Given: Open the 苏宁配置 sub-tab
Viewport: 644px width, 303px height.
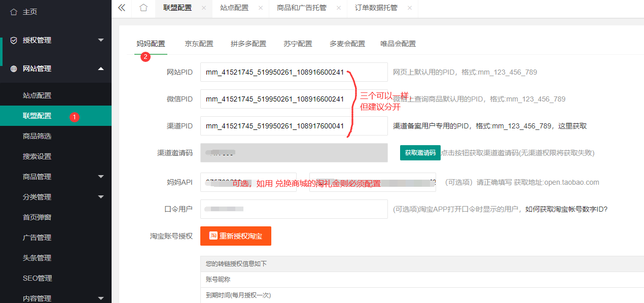Looking at the screenshot, I should [298, 44].
